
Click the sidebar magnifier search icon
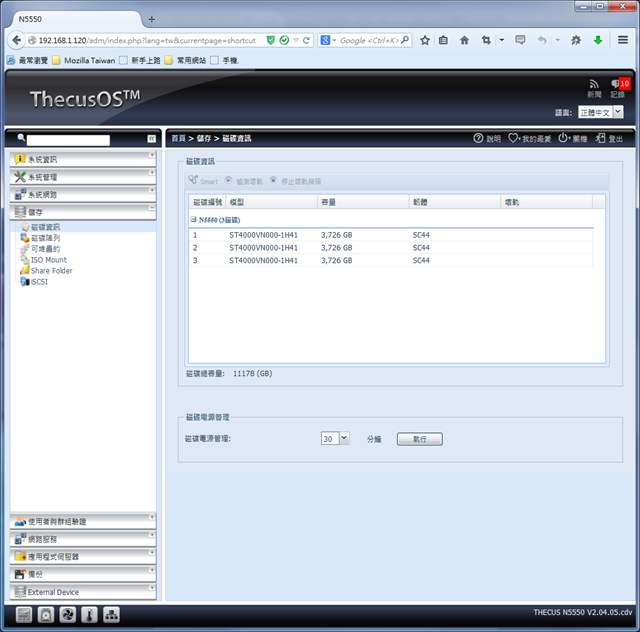tap(21, 138)
